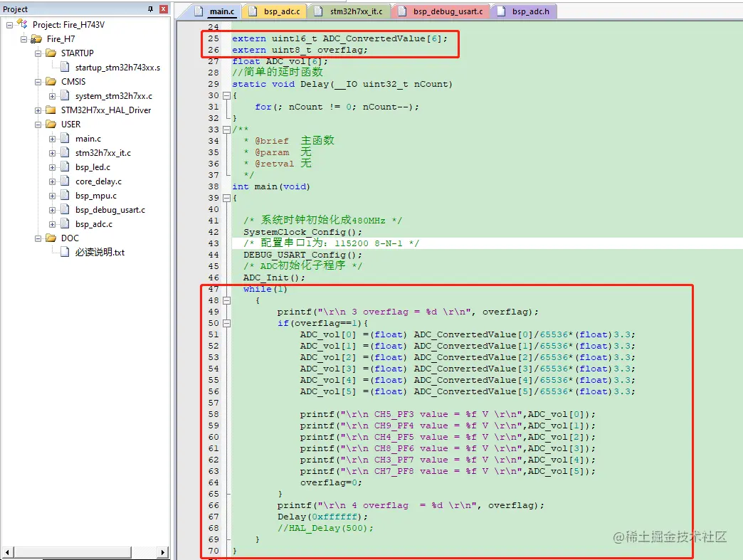Collapse the CMSIS group

click(38, 82)
